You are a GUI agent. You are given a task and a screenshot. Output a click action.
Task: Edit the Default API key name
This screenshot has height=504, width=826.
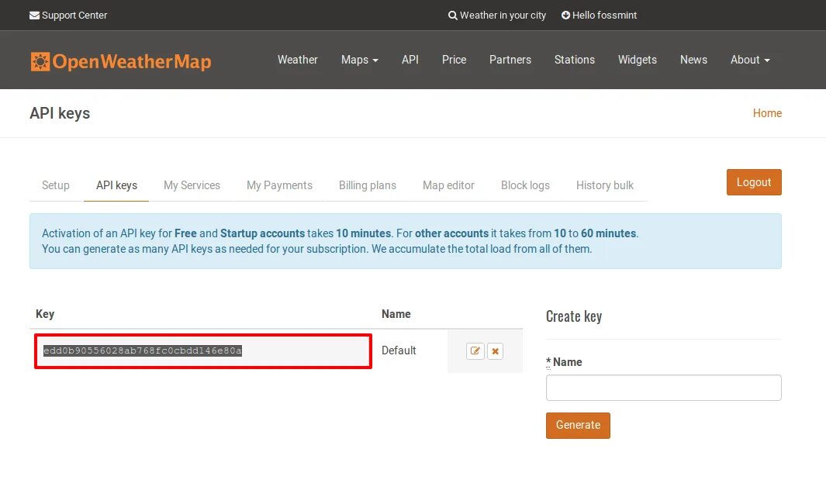pyautogui.click(x=475, y=350)
